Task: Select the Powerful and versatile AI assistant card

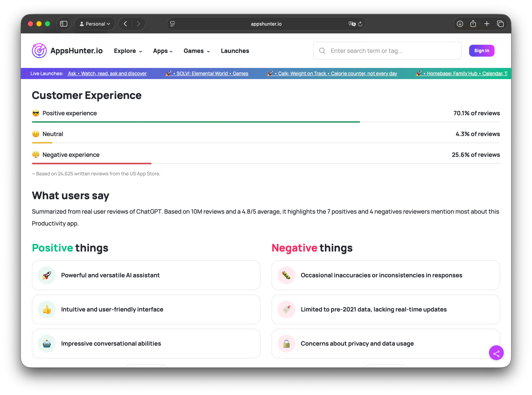Action: click(x=146, y=275)
